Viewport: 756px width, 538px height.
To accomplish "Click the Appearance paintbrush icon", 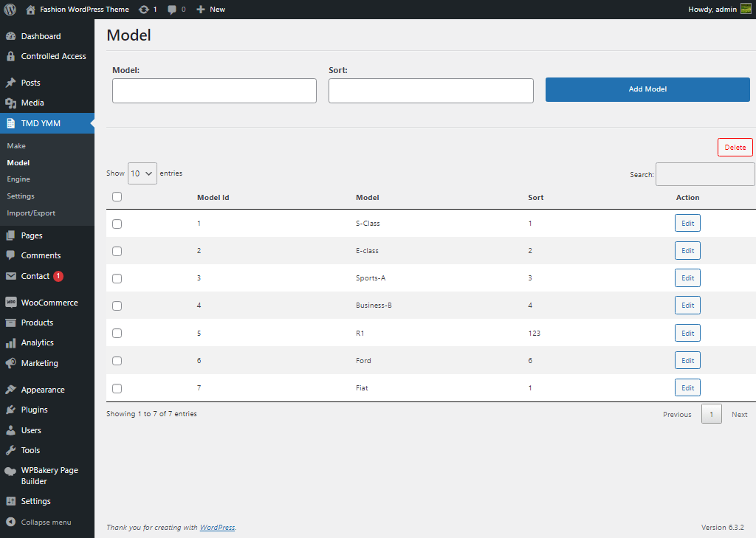I will pos(12,389).
